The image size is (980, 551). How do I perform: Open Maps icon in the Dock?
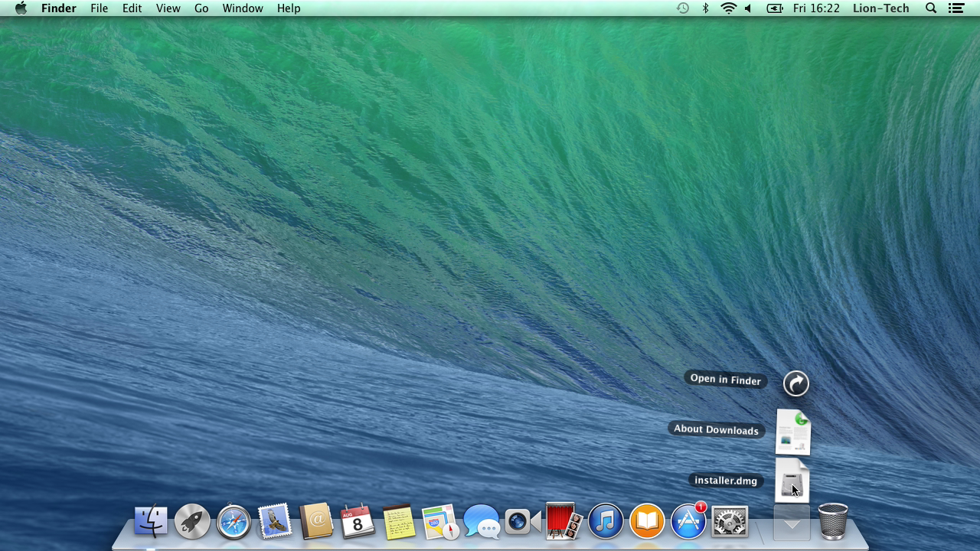tap(440, 522)
